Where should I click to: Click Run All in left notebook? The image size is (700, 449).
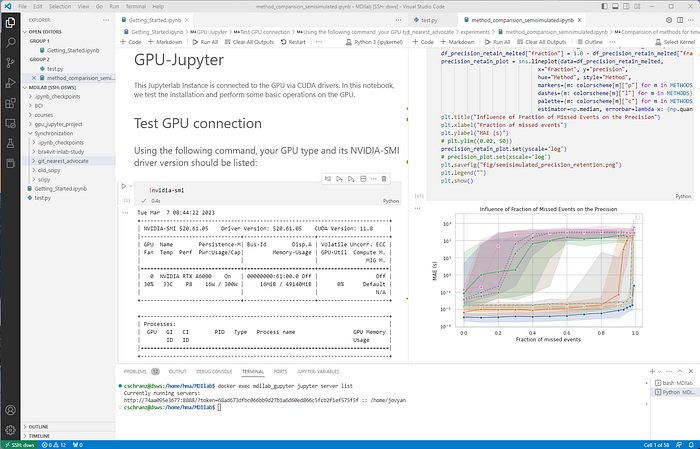(x=205, y=42)
